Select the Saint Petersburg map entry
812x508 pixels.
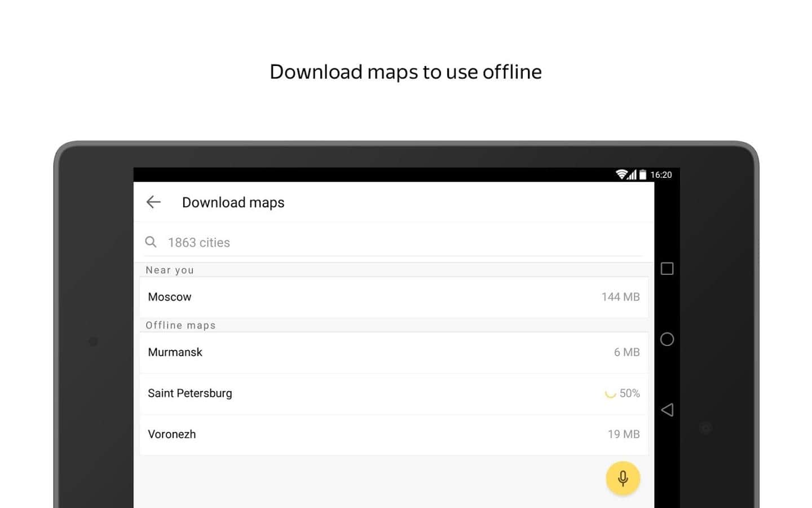[x=190, y=393]
